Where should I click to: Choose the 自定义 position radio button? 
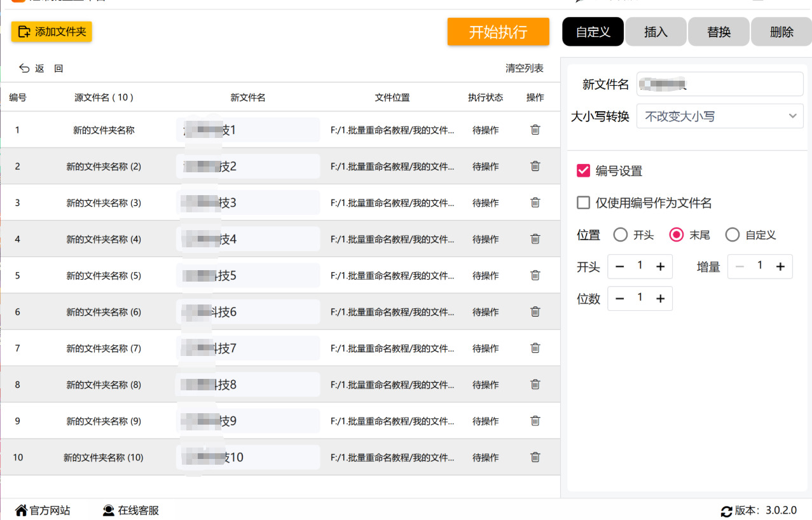click(733, 235)
